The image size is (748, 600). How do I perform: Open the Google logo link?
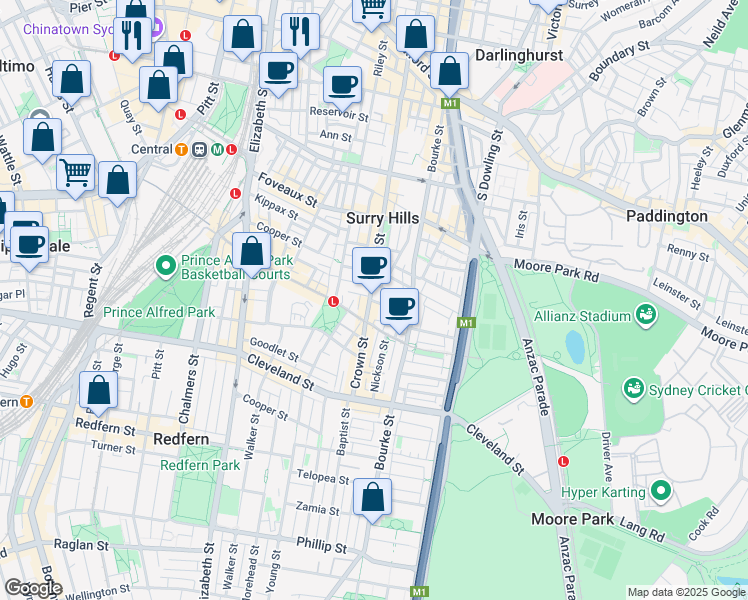32,588
